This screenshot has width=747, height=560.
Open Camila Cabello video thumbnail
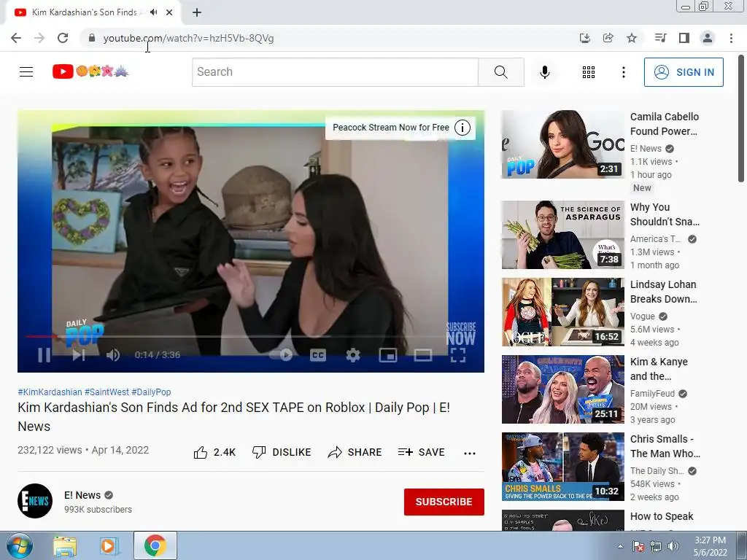562,145
